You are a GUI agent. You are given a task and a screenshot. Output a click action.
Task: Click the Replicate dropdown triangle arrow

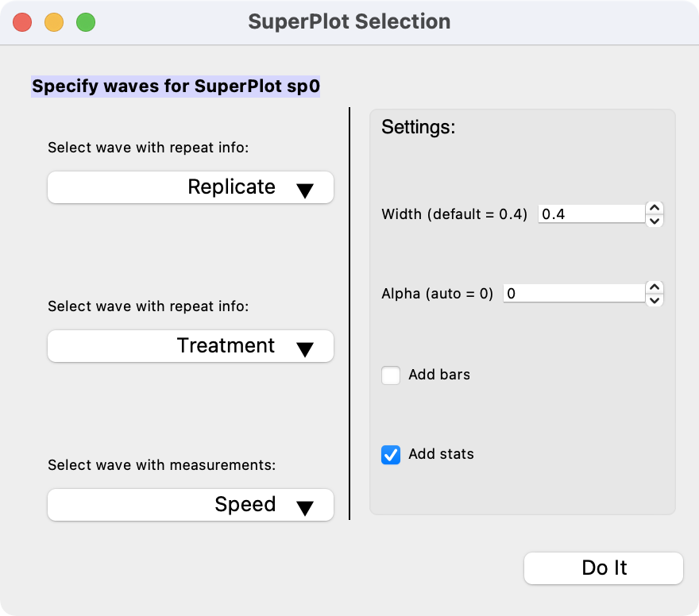point(305,191)
